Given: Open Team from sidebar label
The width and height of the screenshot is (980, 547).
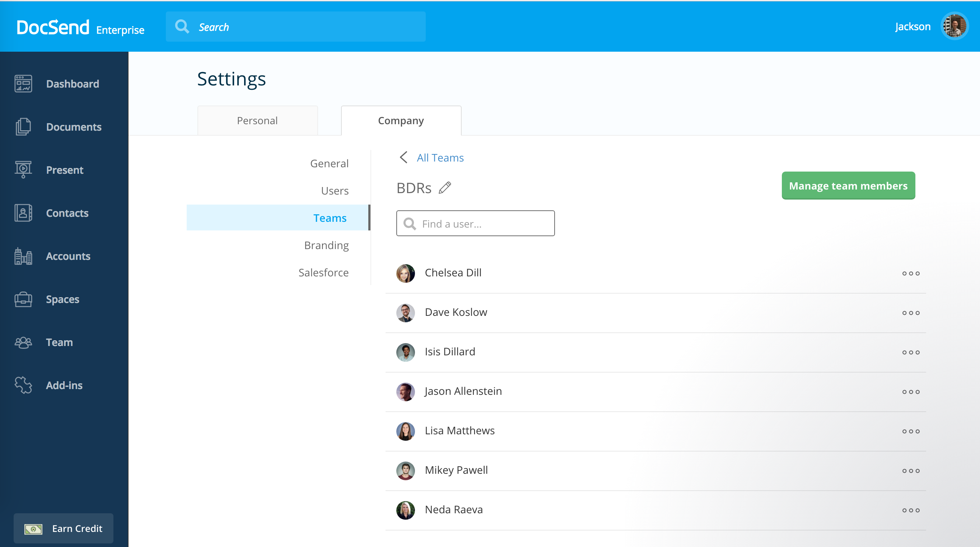Looking at the screenshot, I should tap(59, 342).
